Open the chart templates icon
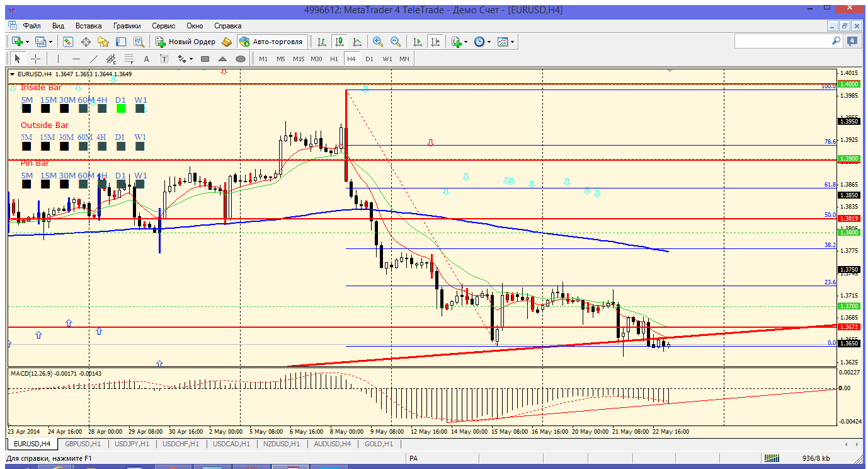This screenshot has height=469, width=868. 503,42
